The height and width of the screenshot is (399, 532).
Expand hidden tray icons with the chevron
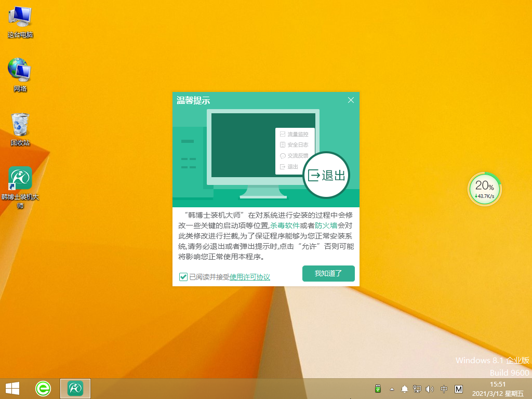pos(392,388)
